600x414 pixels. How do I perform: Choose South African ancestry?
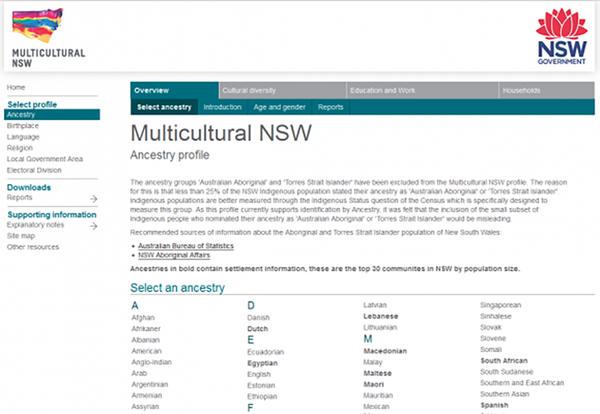[x=504, y=360]
